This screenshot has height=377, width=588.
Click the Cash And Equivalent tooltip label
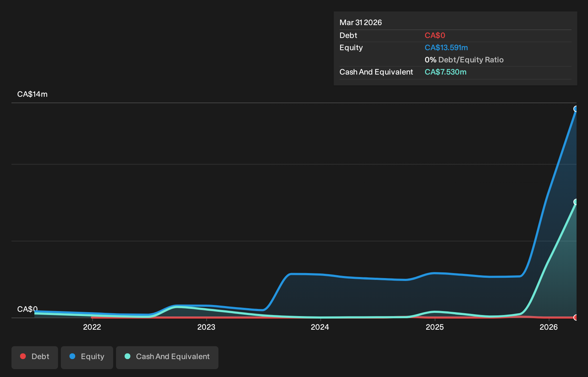pos(376,72)
